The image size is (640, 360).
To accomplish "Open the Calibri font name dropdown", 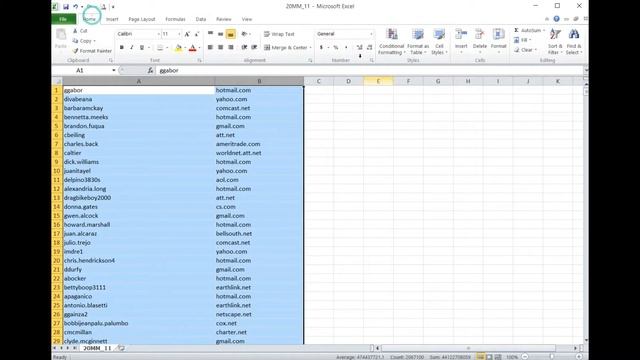I will pos(158,34).
